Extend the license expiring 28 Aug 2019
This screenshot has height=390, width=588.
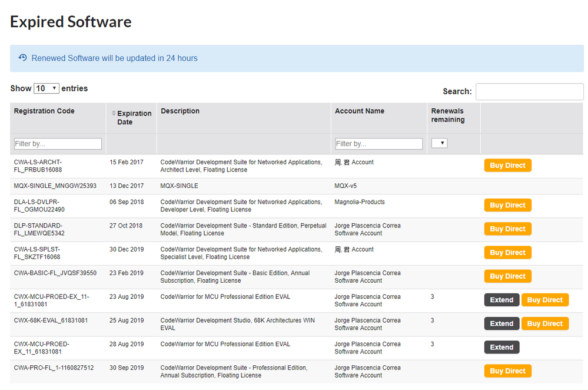501,347
